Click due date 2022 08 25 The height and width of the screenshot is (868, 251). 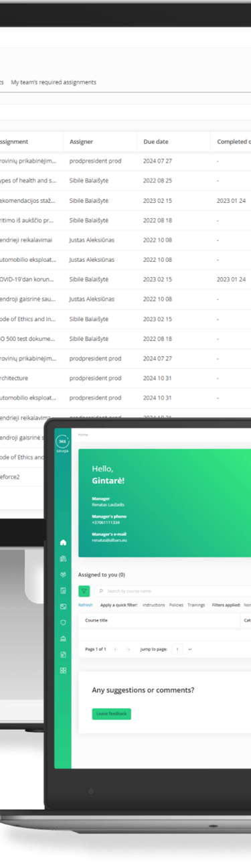tap(157, 181)
